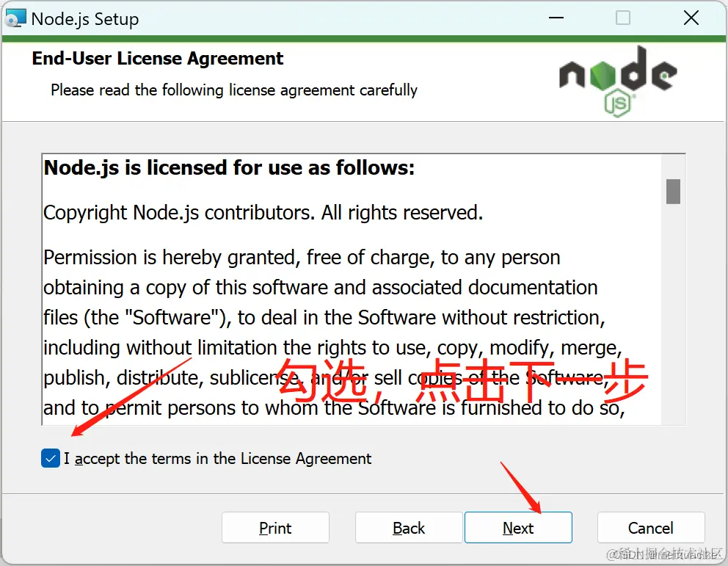The width and height of the screenshot is (728, 566).
Task: Minimize the Node.js Setup window
Action: [556, 18]
